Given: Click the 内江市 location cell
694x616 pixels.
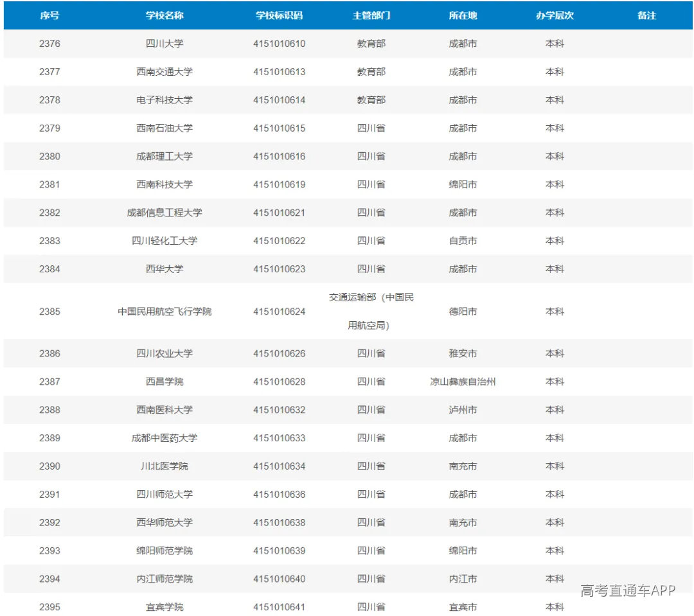Looking at the screenshot, I should tap(463, 579).
